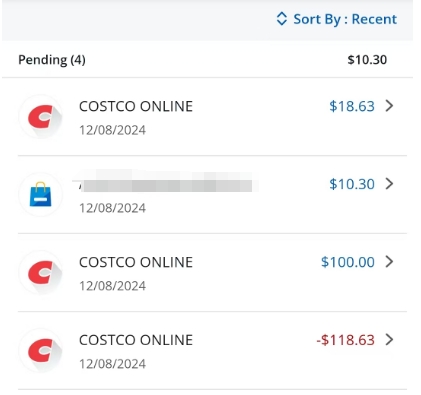Expand the $100.00 transaction chevron
The height and width of the screenshot is (395, 421).
pyautogui.click(x=389, y=262)
